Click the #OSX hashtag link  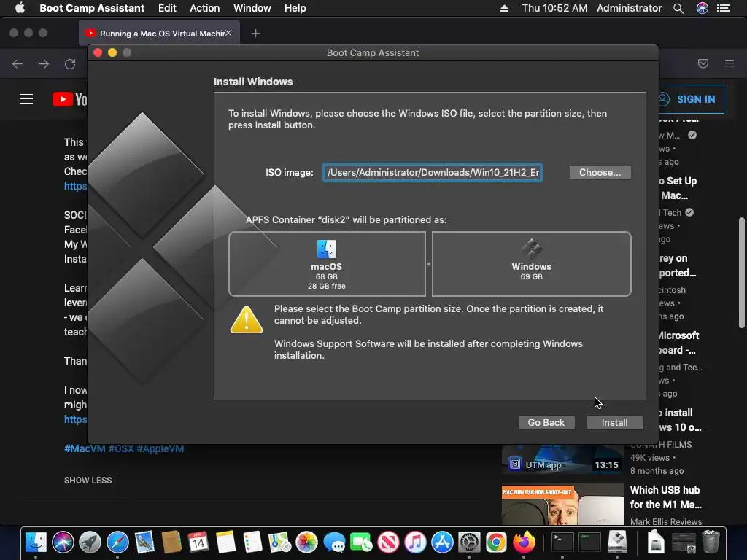[x=121, y=448]
